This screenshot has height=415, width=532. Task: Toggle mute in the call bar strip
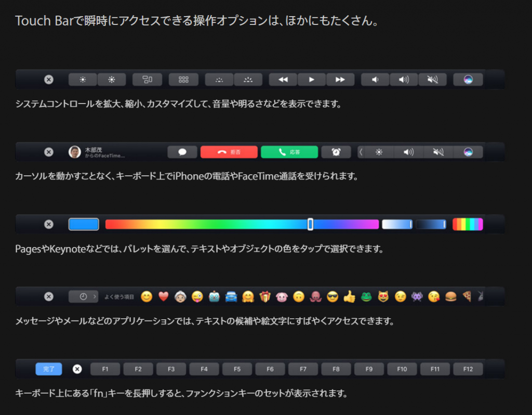tap(438, 152)
